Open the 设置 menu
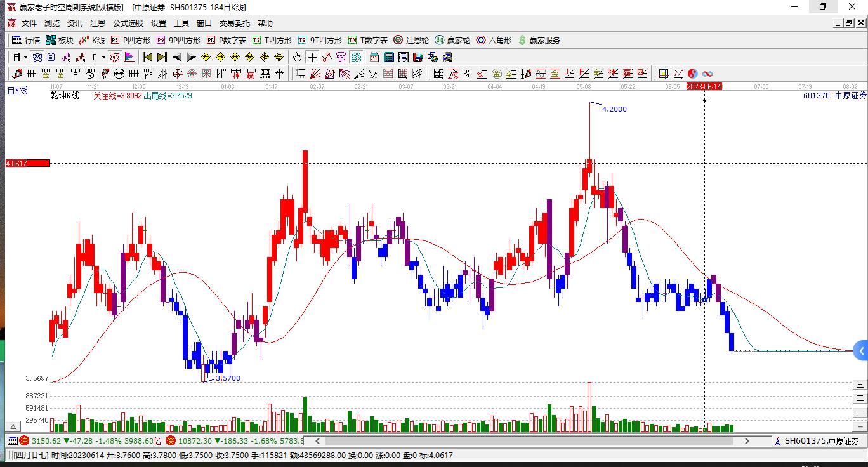The height and width of the screenshot is (467, 868). click(159, 23)
